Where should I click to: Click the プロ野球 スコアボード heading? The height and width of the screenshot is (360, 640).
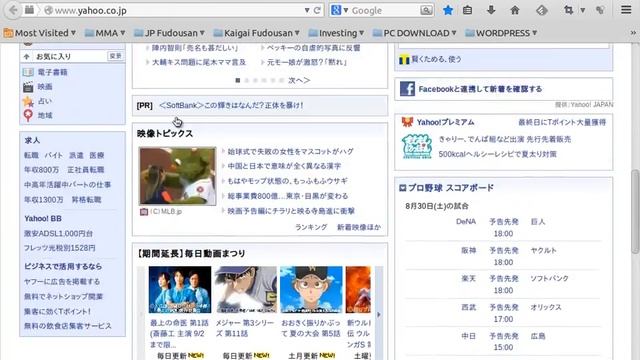point(451,188)
